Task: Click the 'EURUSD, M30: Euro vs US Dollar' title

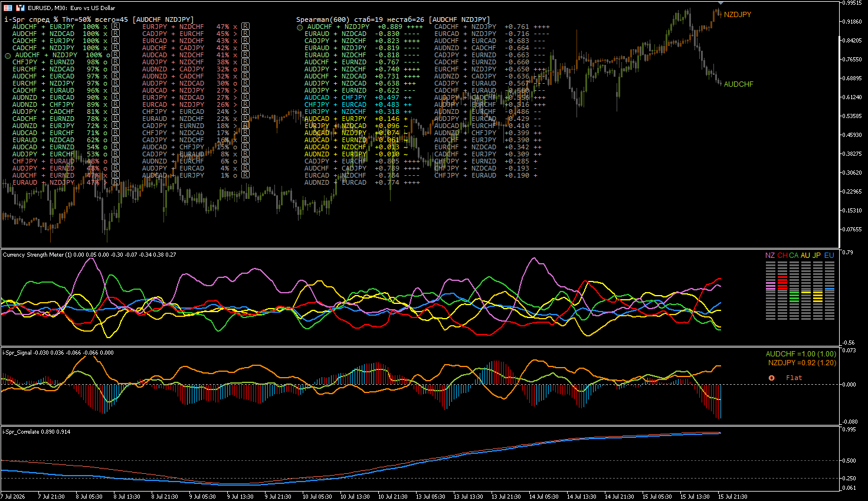Action: (x=71, y=8)
